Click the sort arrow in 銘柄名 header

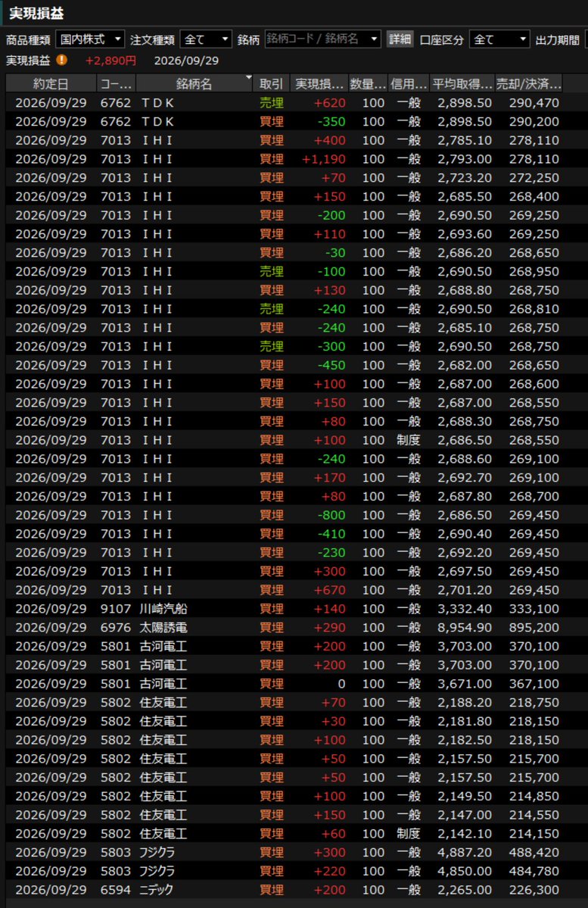click(248, 77)
